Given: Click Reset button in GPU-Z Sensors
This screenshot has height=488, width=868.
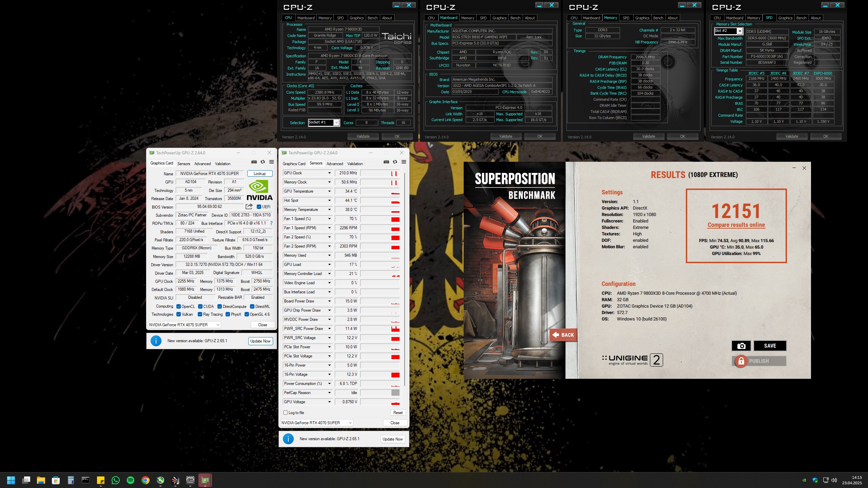Looking at the screenshot, I should (398, 413).
